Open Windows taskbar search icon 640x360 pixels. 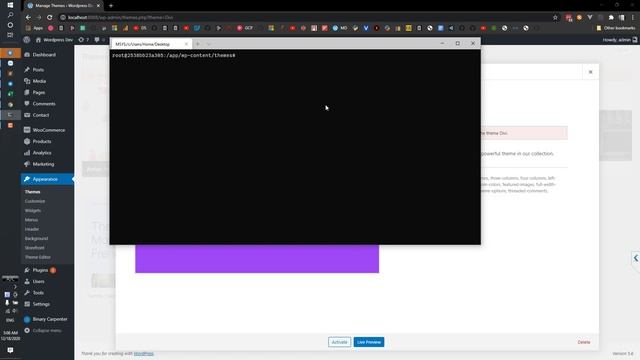coord(10,15)
